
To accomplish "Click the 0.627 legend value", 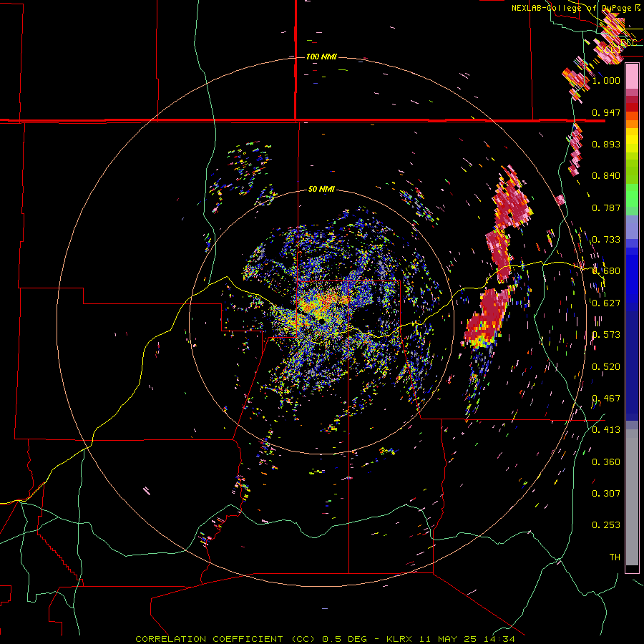I will [x=606, y=303].
